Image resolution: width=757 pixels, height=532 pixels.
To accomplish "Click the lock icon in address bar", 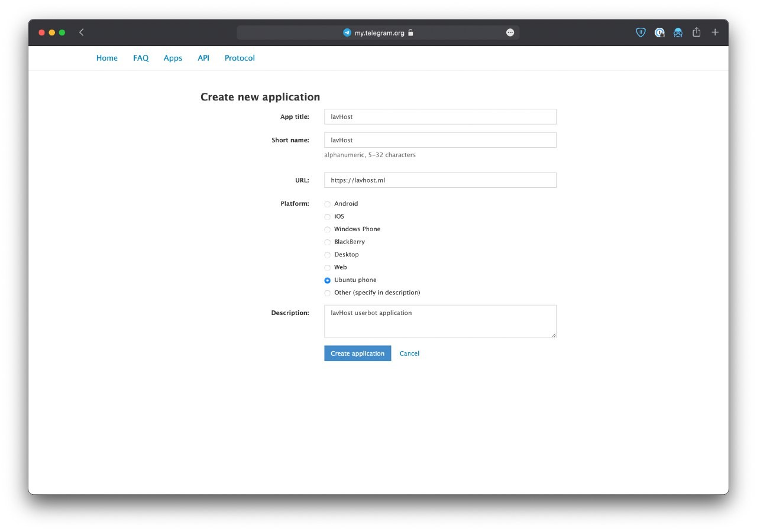I will tap(411, 33).
